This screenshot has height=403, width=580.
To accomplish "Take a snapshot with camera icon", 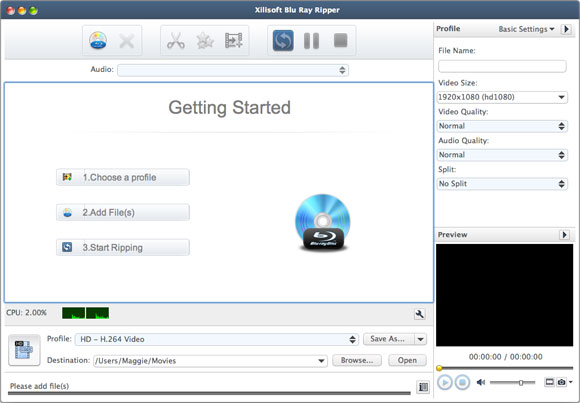I will pyautogui.click(x=562, y=382).
